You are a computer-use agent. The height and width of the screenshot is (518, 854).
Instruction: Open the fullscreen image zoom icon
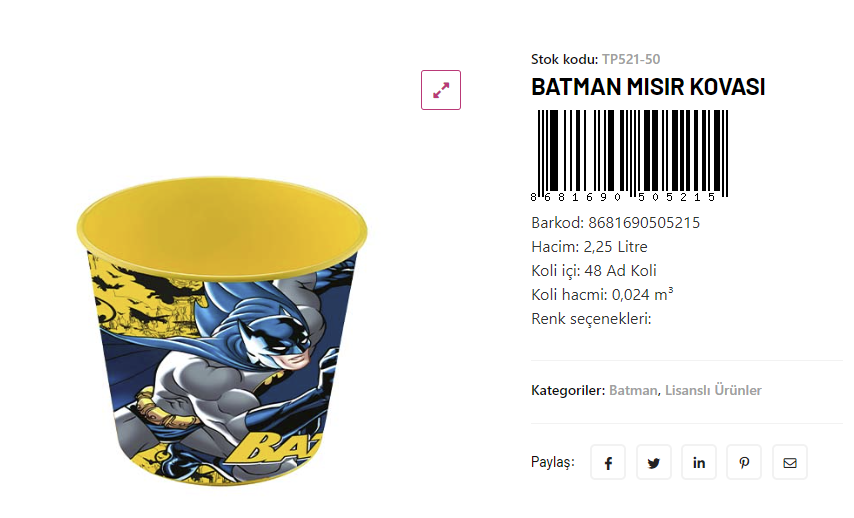pyautogui.click(x=440, y=90)
